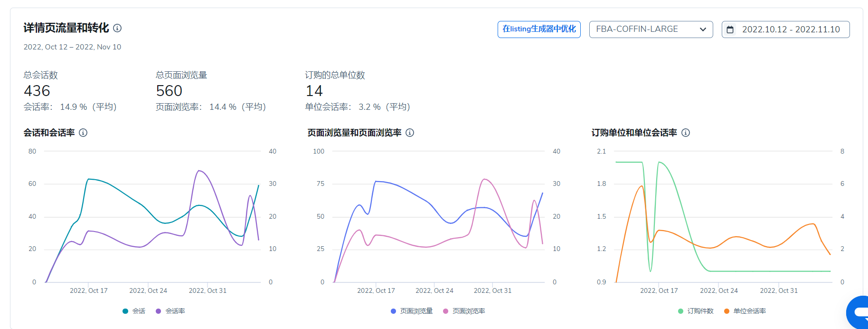Screen dimensions: 868x329
Task: Click calendar icon in date range field
Action: click(730, 29)
